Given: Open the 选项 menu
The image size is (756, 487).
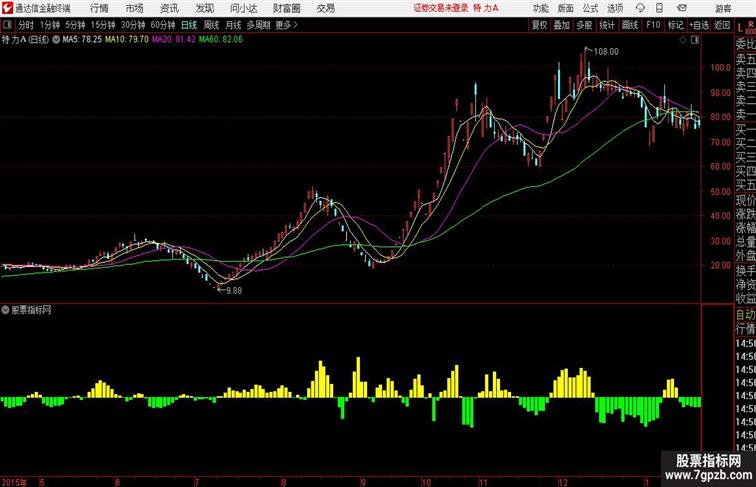Looking at the screenshot, I should click(615, 8).
